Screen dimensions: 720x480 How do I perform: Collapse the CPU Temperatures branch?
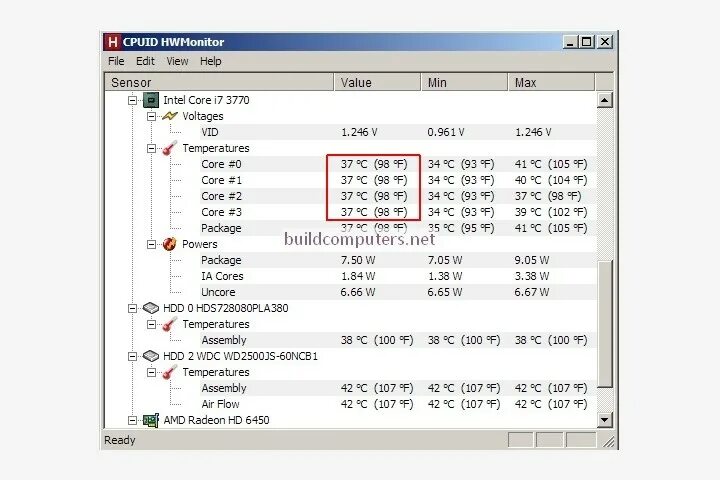pos(151,148)
